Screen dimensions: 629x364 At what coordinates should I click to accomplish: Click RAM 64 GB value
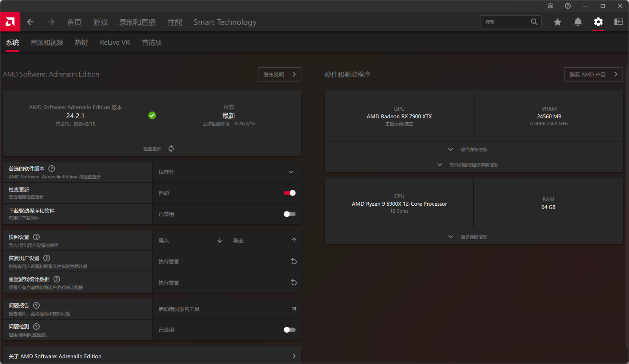point(548,207)
